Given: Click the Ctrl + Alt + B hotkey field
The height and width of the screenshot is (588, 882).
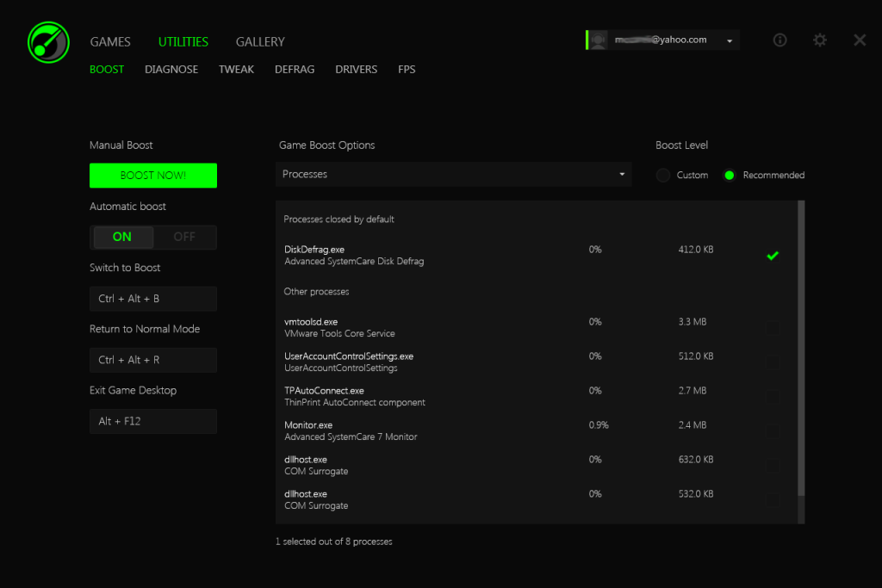Looking at the screenshot, I should (x=153, y=299).
